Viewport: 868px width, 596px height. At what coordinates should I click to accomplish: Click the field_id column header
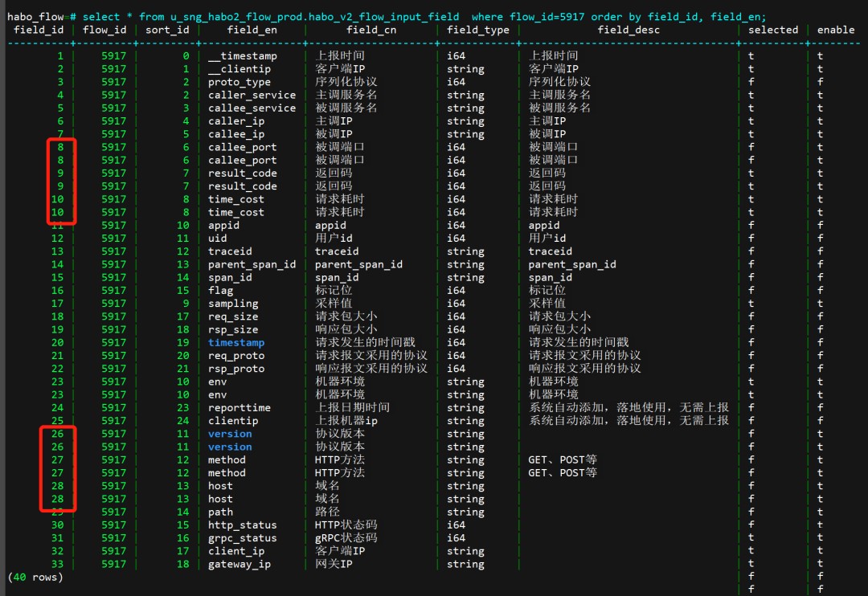(x=39, y=30)
